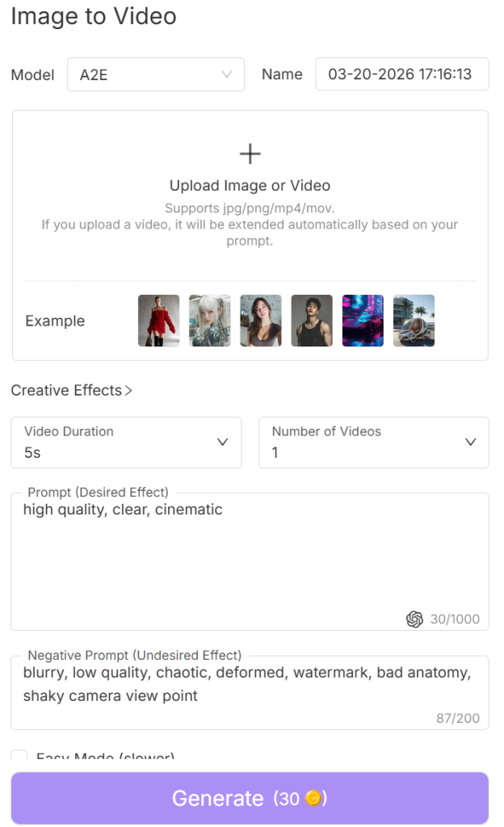The width and height of the screenshot is (504, 827).
Task: Select the white-haired girl example thumbnail
Action: pos(210,321)
